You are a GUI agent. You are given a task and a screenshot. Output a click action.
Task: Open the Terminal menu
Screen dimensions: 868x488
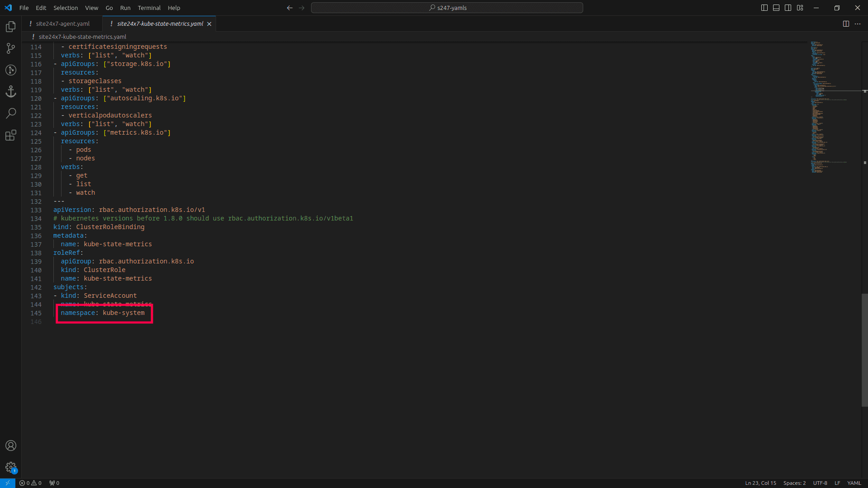click(x=149, y=8)
